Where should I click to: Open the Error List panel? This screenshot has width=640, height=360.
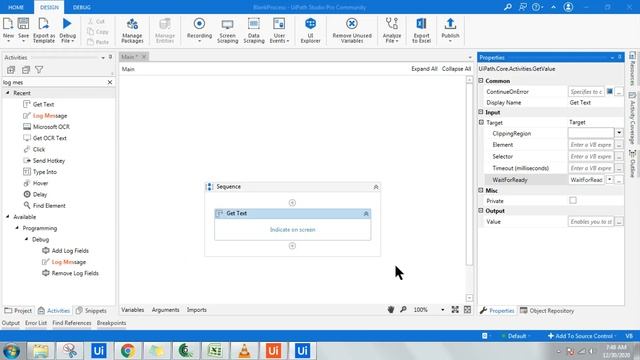click(36, 323)
